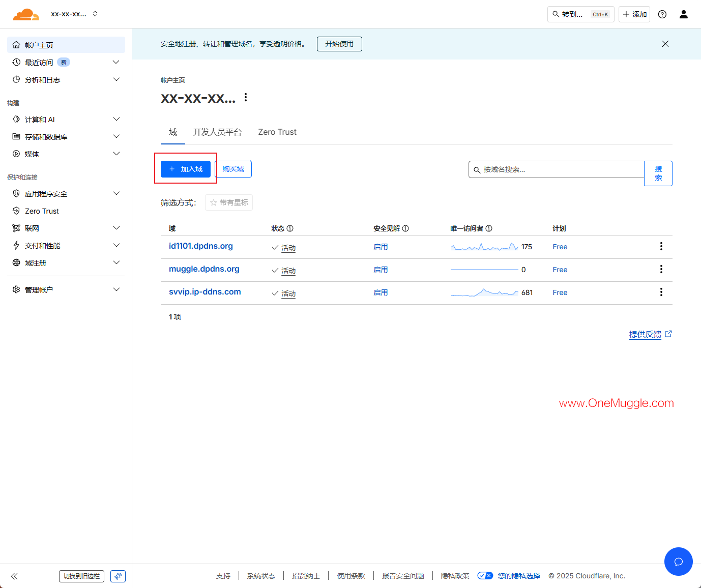The height and width of the screenshot is (588, 701).
Task: Expand the 域注册 section
Action: coord(116,262)
